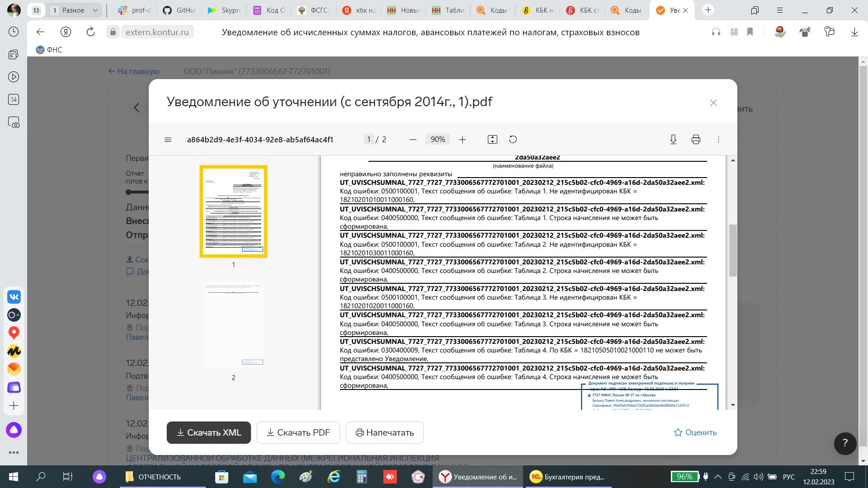Open the PDF viewer sidebar menu icon
Screen dimensions: 868x488
click(x=168, y=140)
